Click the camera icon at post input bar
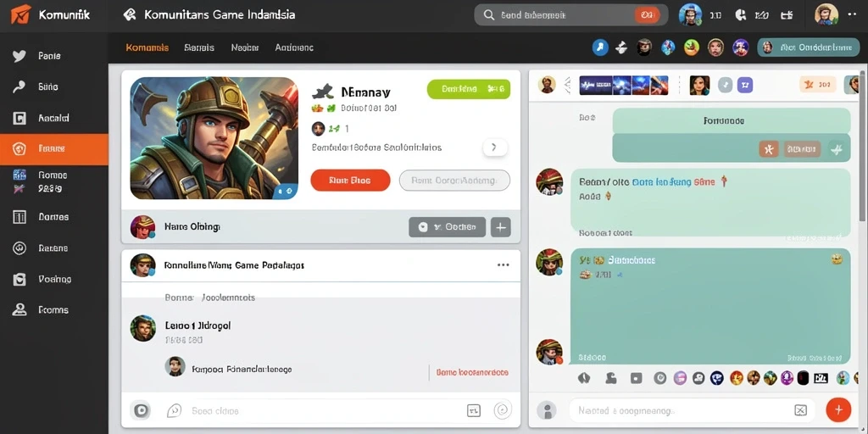The width and height of the screenshot is (868, 434). click(142, 410)
